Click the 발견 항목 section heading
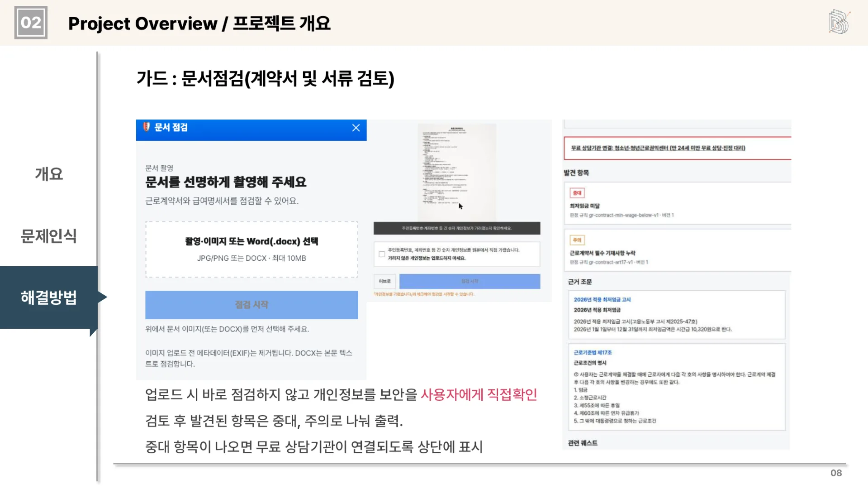Viewport: 868px width, 489px height. click(576, 173)
